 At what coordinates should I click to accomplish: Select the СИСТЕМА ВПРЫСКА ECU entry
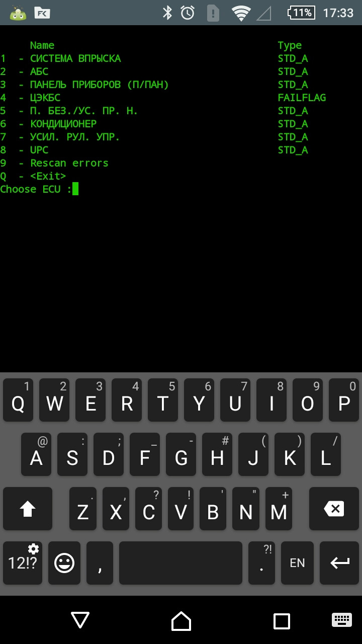(75, 58)
